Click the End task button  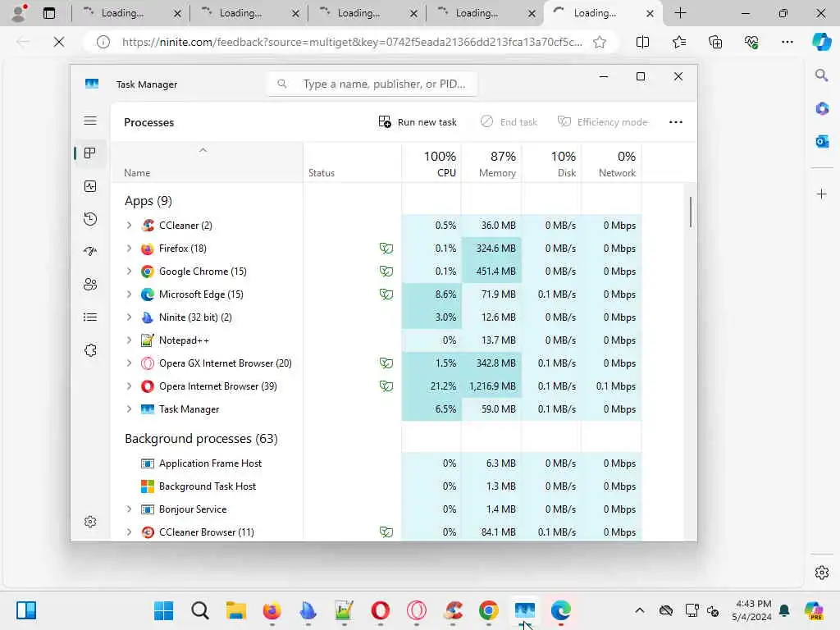click(x=509, y=122)
